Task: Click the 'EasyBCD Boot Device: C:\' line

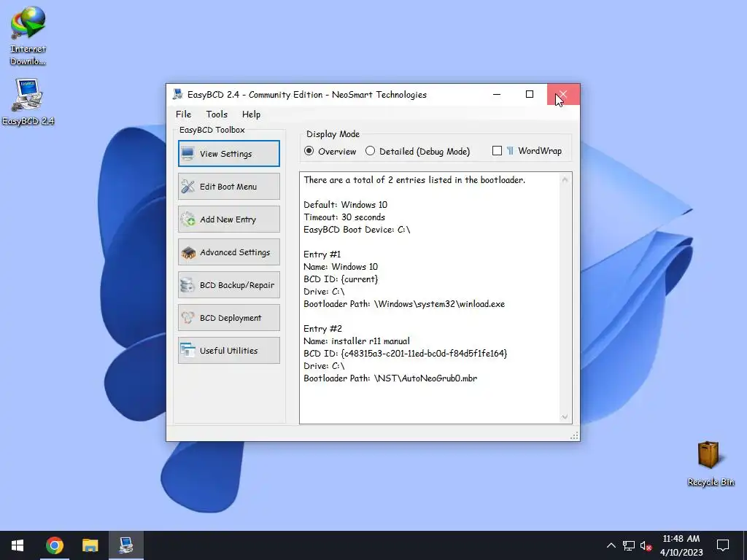Action: click(357, 230)
